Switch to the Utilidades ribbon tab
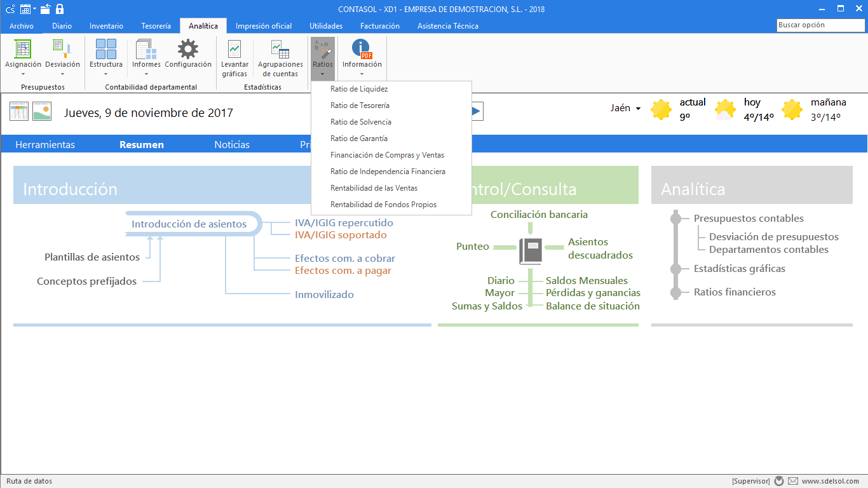Screen dimensions: 868x488 coord(326,26)
